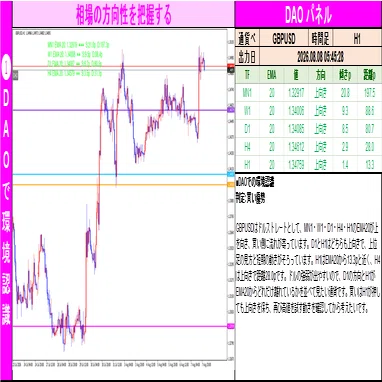382x382 pixels.
Task: Select the W1 row label in the table
Action: tap(247, 111)
